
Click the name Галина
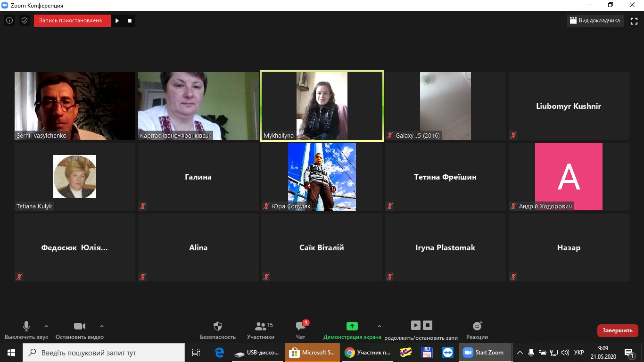[x=198, y=177]
